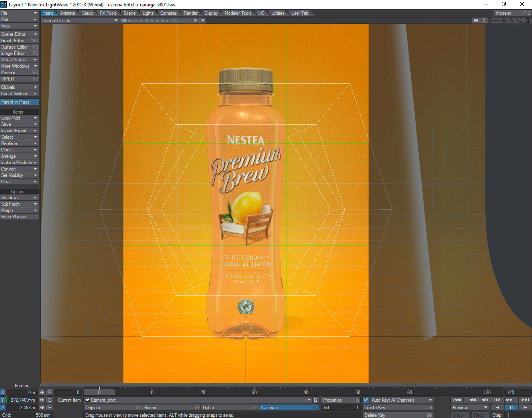
Task: Click the Step value field
Action: [517, 415]
